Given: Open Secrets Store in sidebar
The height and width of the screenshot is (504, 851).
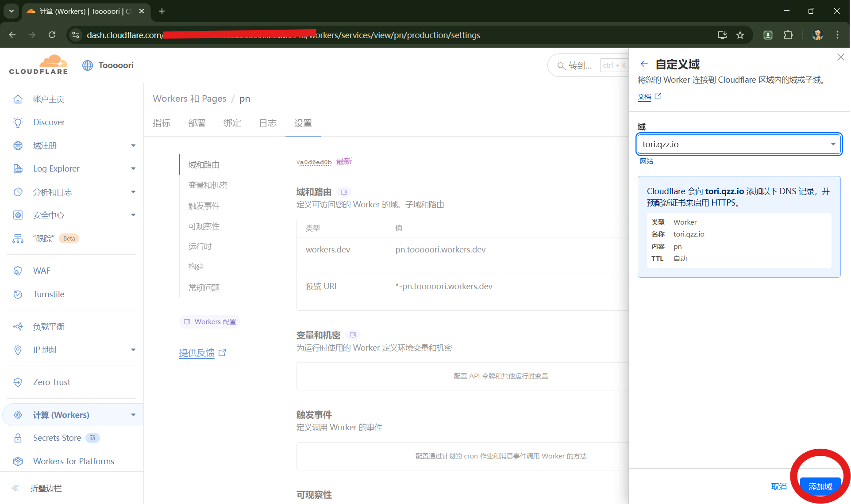Looking at the screenshot, I should [57, 438].
